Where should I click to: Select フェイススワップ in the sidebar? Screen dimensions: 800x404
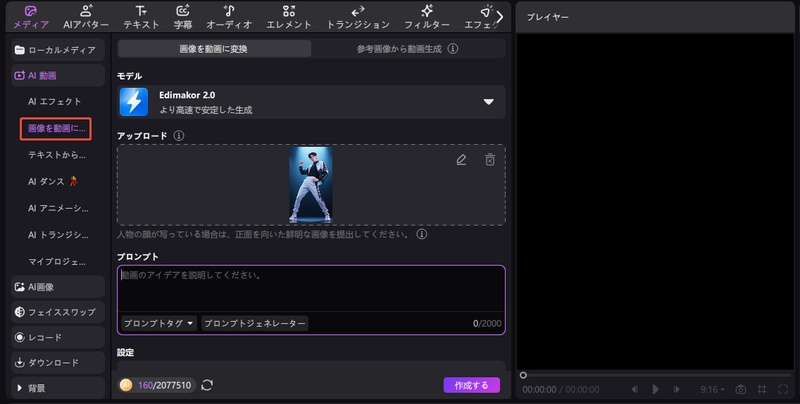tap(58, 312)
